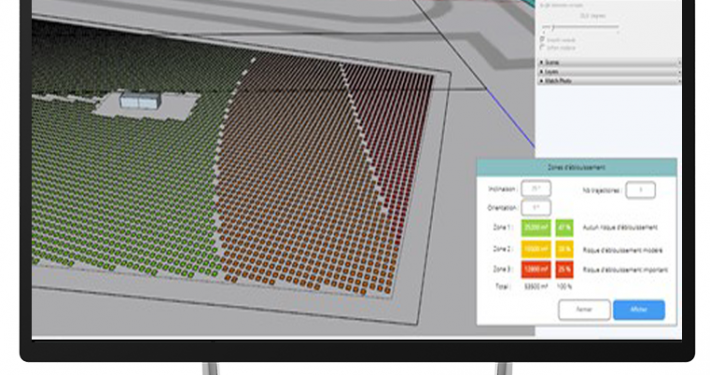Click the blue Afficher button
710x375 pixels.
tap(639, 310)
